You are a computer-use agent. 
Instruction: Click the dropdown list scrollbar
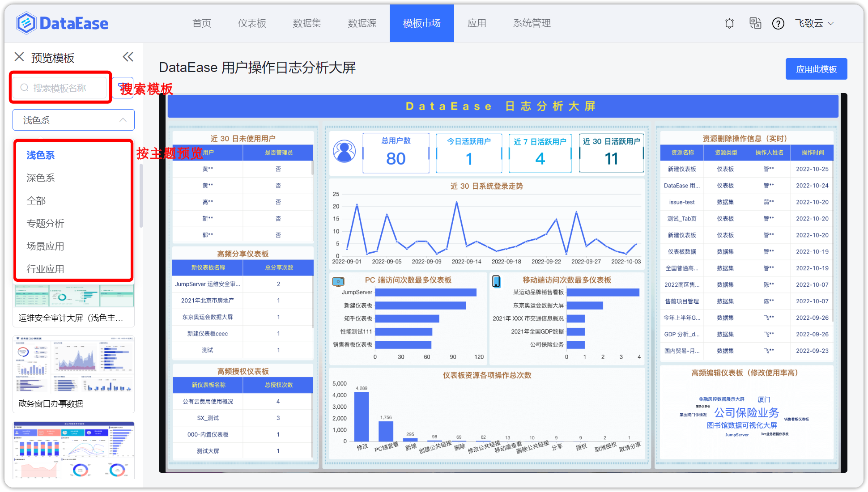pos(141,196)
